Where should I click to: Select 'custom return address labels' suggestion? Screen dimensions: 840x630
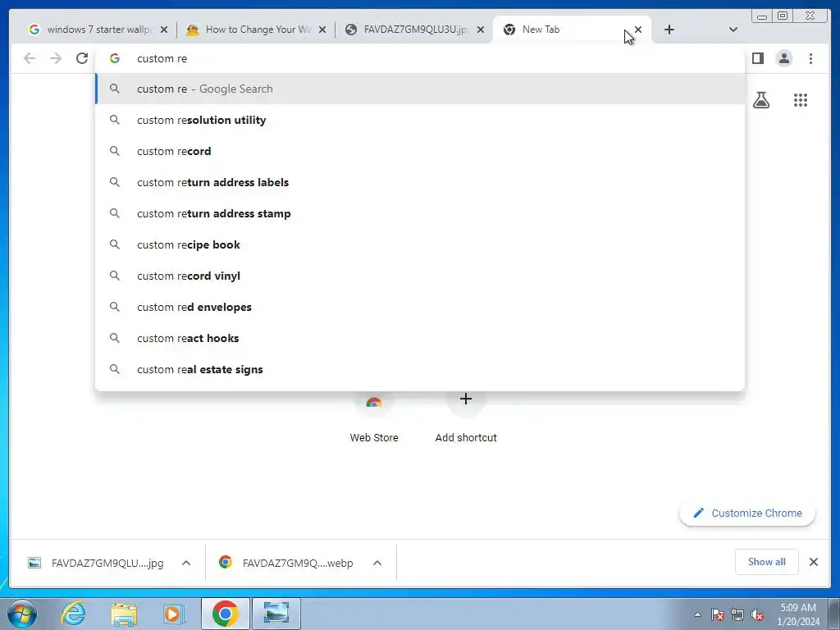click(420, 182)
